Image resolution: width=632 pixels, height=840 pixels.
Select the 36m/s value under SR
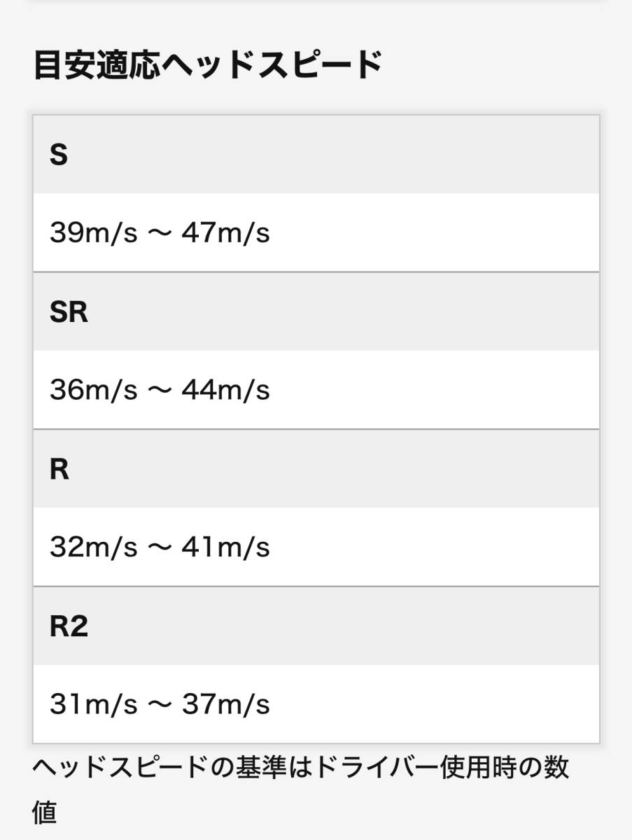click(93, 390)
